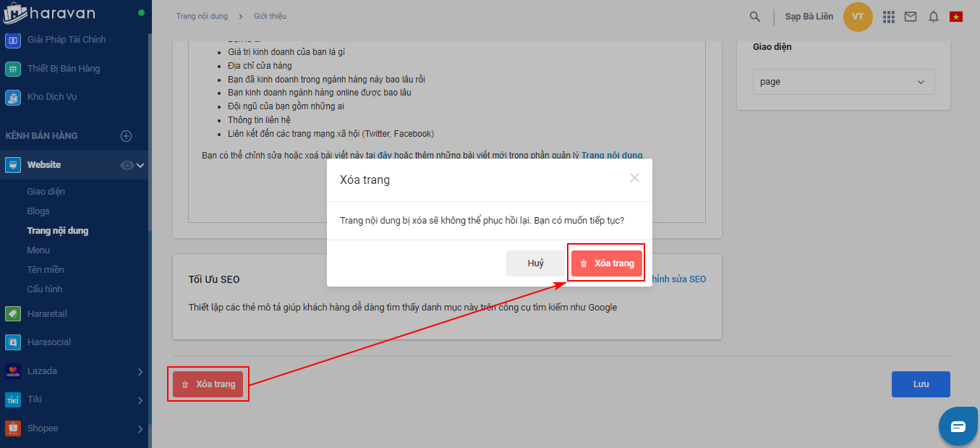
Task: Open Cấu hình in the sidebar
Action: (x=45, y=289)
